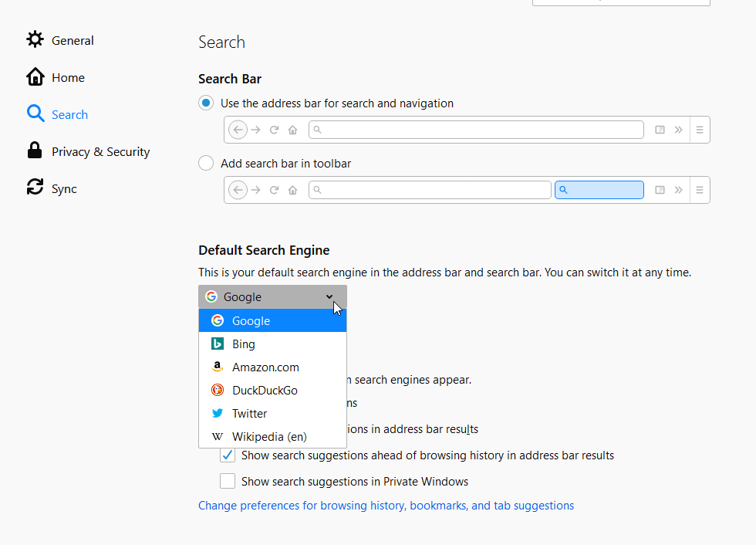Open General settings gear icon
Screen dimensions: 756x545
[x=35, y=39]
